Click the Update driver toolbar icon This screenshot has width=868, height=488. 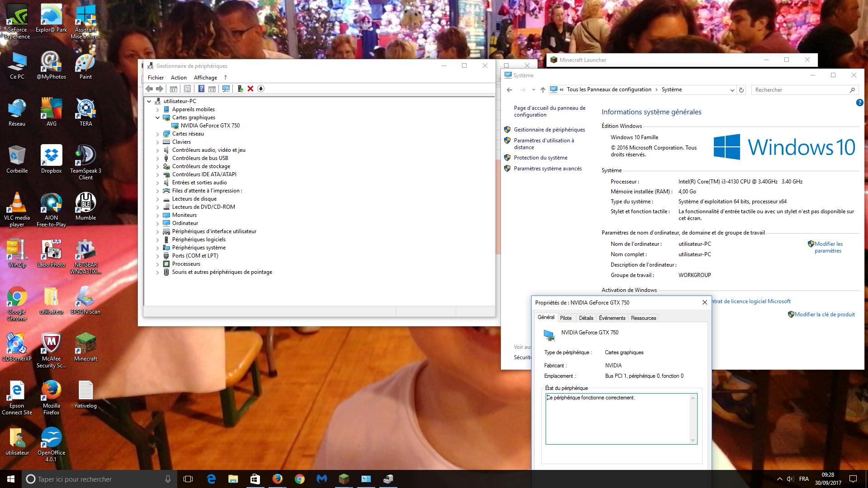240,89
